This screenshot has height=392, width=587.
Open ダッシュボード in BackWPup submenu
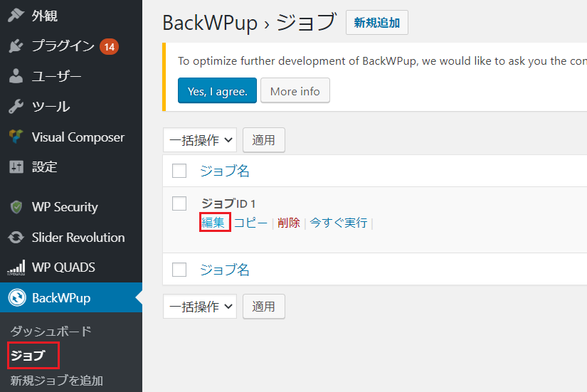point(51,332)
